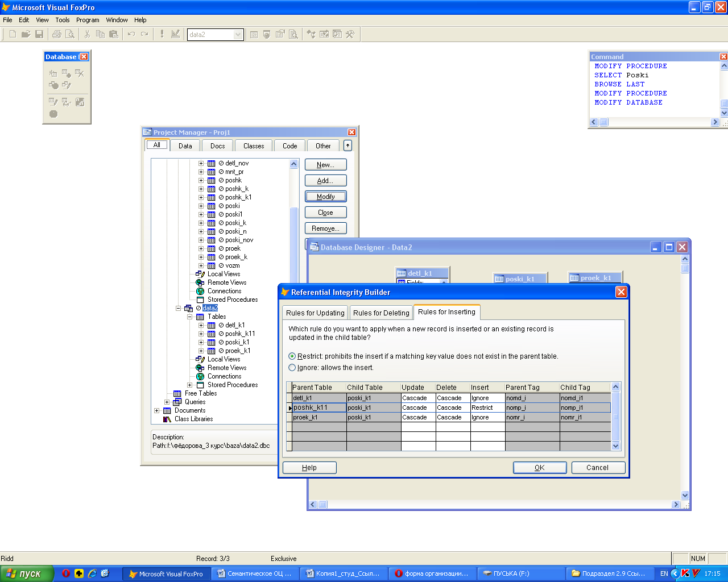The image size is (728, 582).
Task: Click Cancel in Referential Integrity Builder
Action: tap(598, 468)
